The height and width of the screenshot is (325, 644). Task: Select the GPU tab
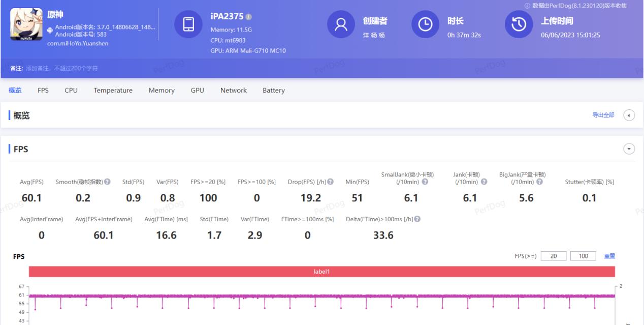pos(197,91)
